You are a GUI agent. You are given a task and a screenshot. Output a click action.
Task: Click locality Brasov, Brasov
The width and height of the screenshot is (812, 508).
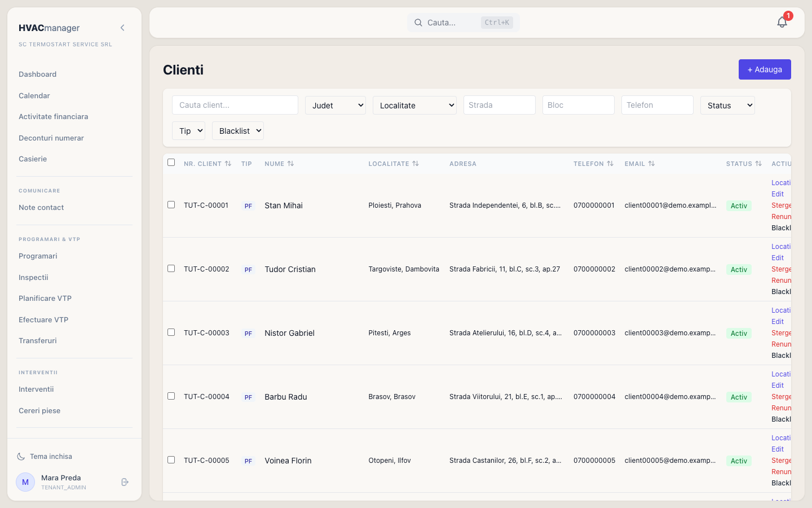click(392, 397)
